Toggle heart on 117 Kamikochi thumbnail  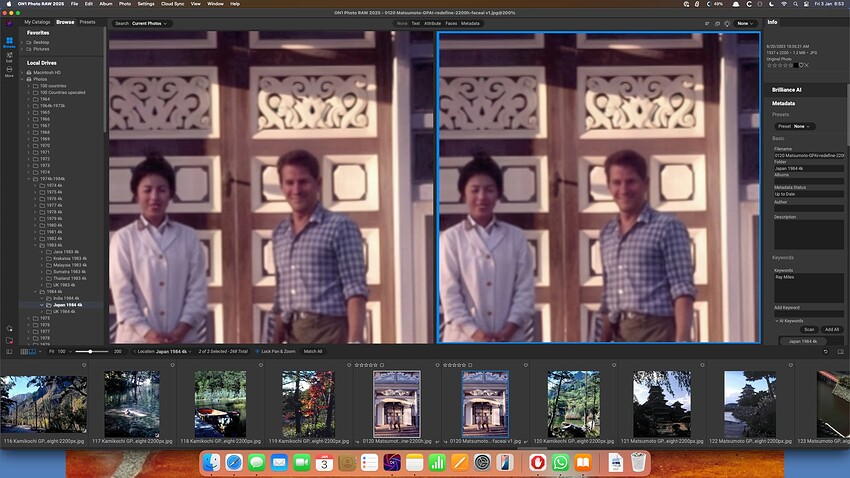[x=172, y=365]
